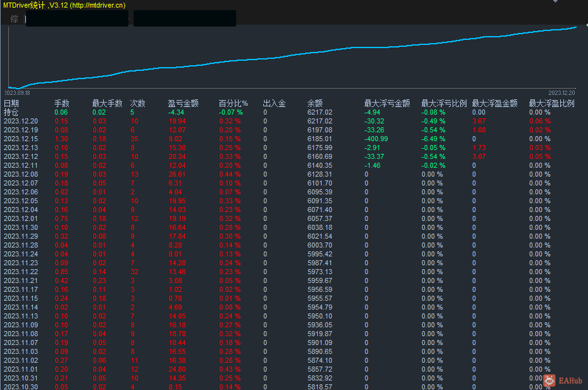Select the 2023.11.17 date row
588x390 pixels.
[x=21, y=290]
